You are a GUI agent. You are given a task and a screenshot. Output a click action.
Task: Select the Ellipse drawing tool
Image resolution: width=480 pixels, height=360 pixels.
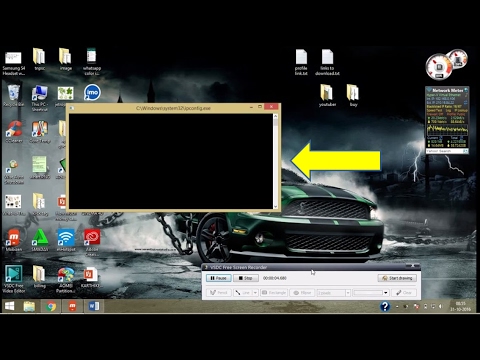(x=302, y=292)
